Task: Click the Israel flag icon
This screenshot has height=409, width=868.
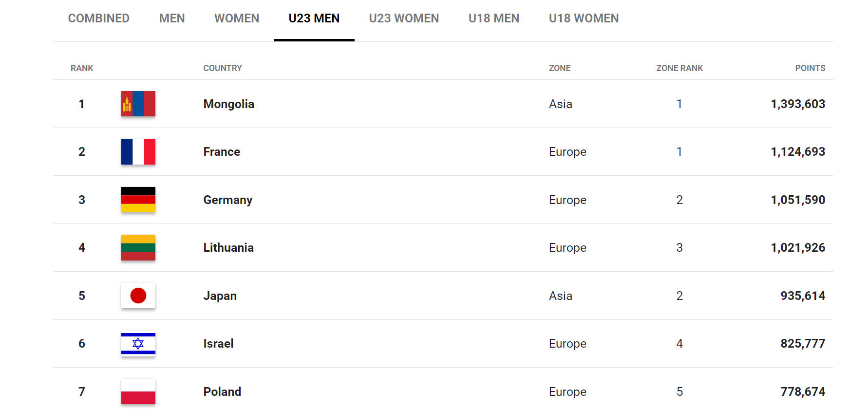Action: coord(138,344)
